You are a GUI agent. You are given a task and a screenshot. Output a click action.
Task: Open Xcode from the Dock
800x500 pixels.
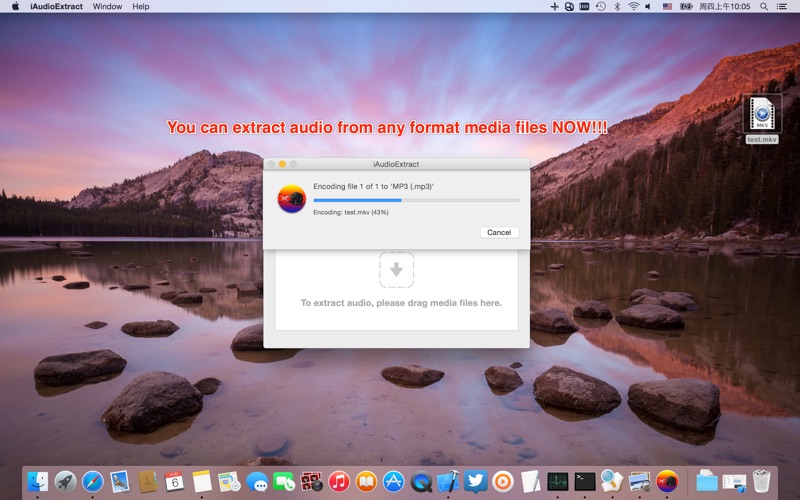pyautogui.click(x=448, y=481)
